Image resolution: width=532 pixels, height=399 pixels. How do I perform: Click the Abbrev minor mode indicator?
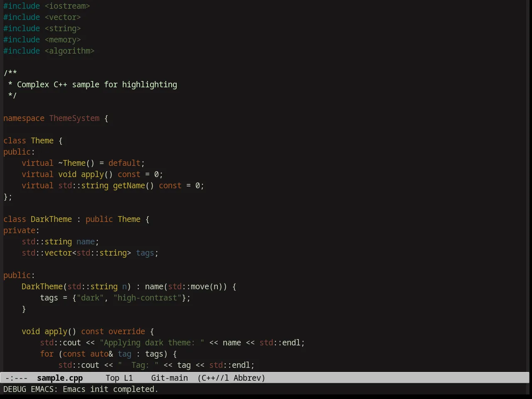[x=249, y=378]
